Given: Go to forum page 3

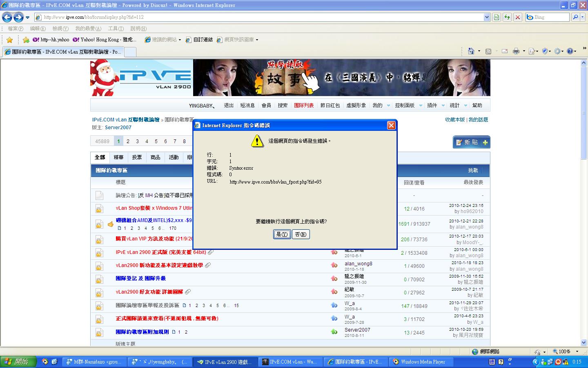Looking at the screenshot, I should coord(137,141).
